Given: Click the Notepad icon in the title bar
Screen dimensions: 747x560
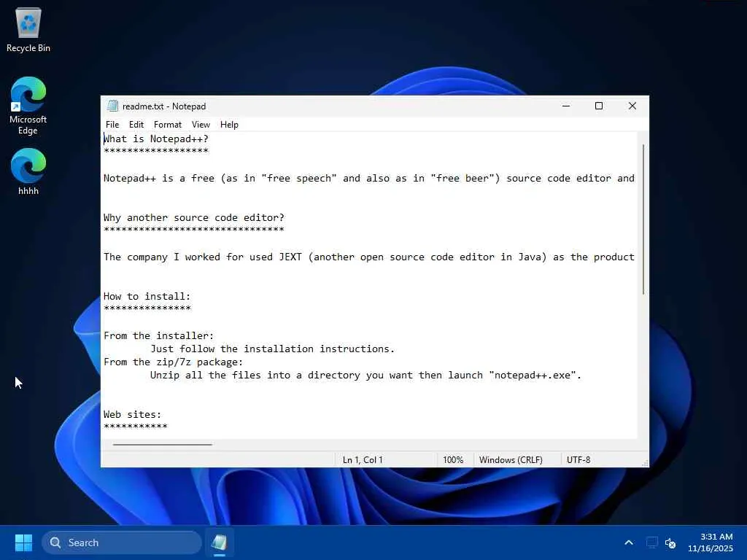Looking at the screenshot, I should click(x=112, y=106).
